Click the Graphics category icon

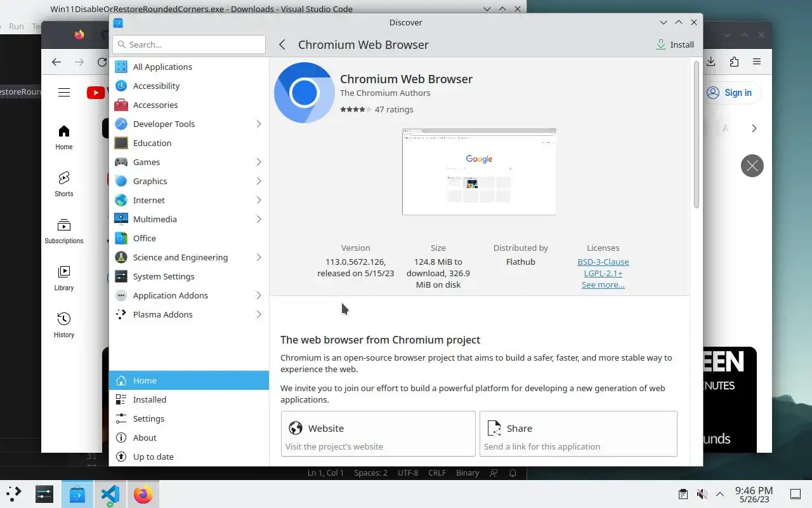[x=121, y=181]
